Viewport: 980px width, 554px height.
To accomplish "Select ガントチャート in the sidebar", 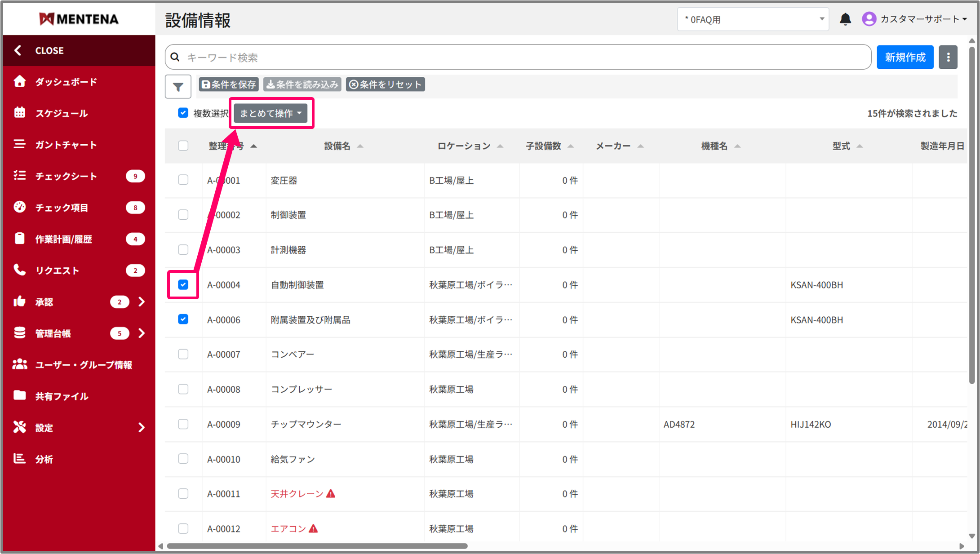I will tap(66, 145).
